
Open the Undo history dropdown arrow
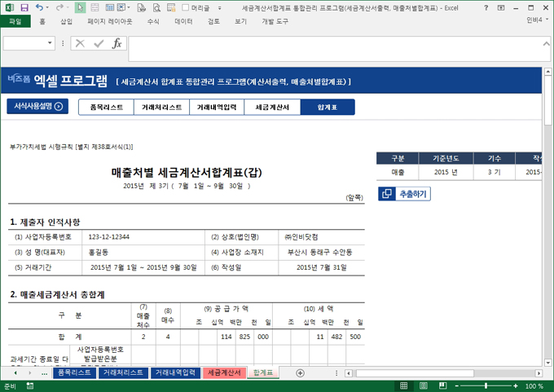(47, 7)
